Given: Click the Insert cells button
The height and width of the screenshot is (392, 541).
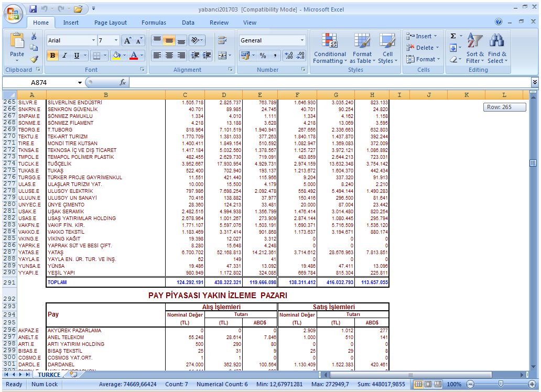Looking at the screenshot, I should click(x=423, y=36).
